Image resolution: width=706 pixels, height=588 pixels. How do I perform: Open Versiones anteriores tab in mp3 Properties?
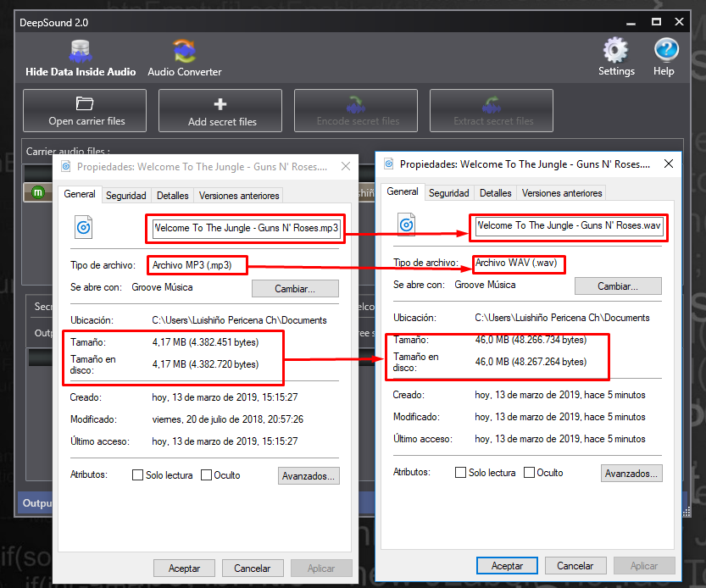(239, 196)
